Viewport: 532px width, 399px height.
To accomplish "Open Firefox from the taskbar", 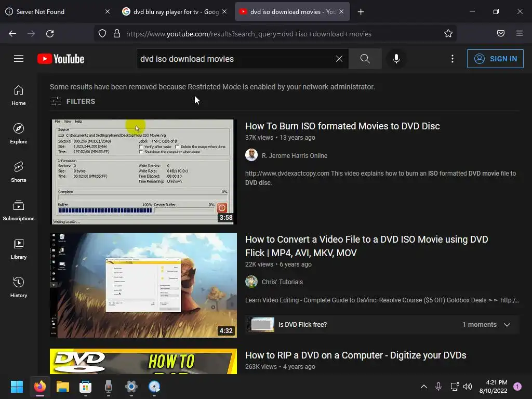I will click(39, 387).
